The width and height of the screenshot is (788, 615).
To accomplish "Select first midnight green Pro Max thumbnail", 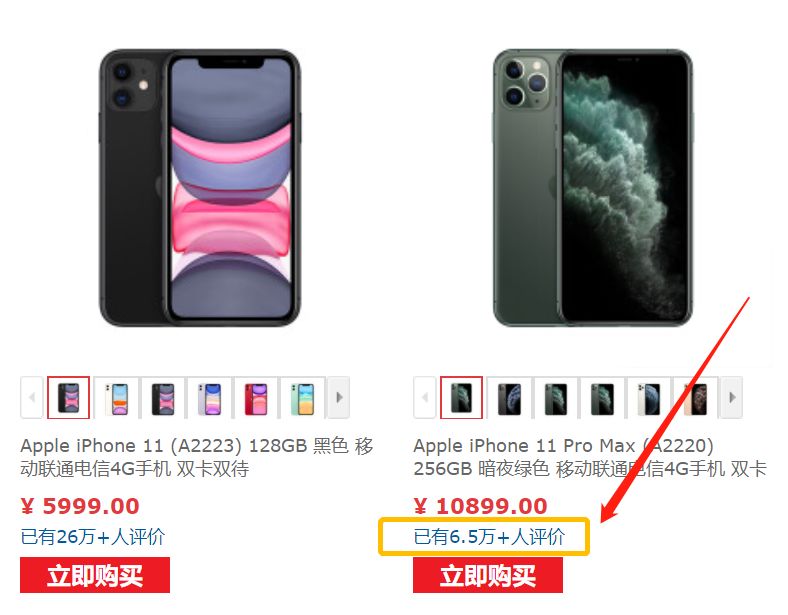I will point(461,397).
